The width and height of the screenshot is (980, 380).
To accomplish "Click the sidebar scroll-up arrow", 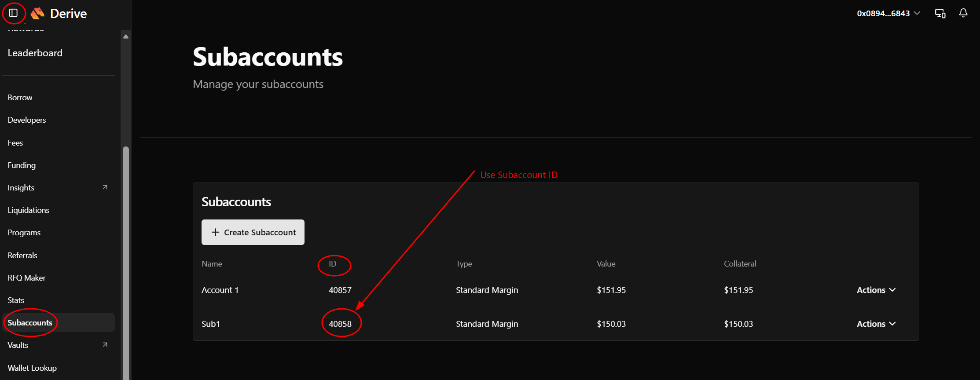I will [126, 37].
